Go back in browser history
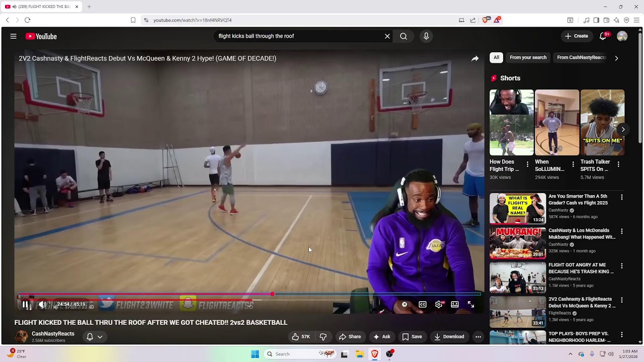Screen dimensions: 644x362 [x=7, y=20]
